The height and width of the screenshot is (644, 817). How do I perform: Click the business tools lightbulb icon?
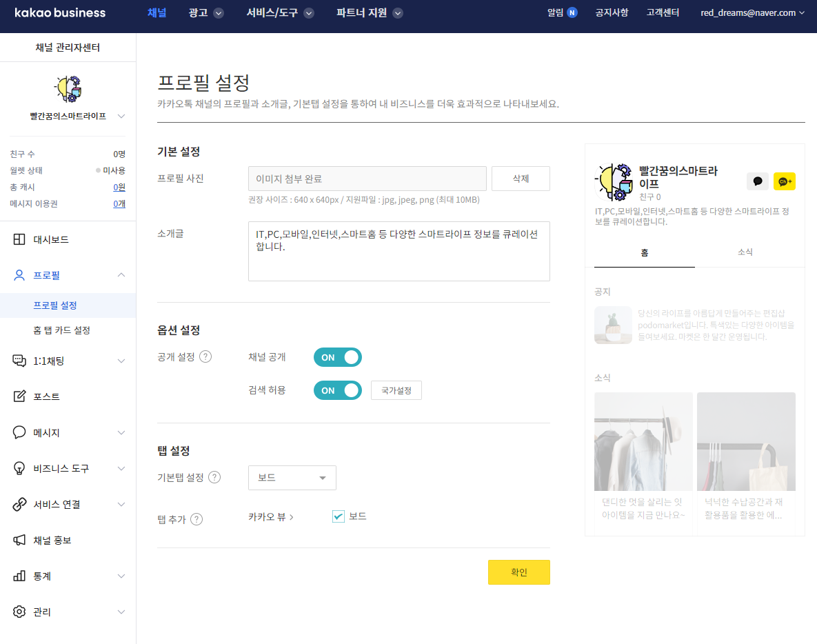pos(19,468)
